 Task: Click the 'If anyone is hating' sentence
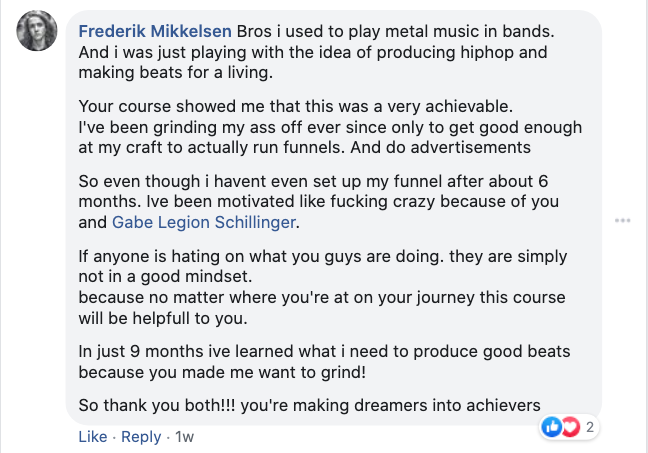322,266
